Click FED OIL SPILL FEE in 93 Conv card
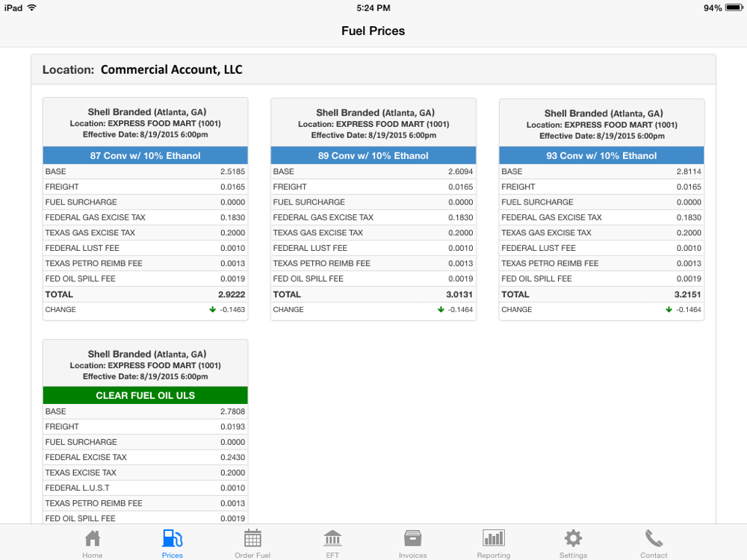This screenshot has height=560, width=747. (x=536, y=279)
